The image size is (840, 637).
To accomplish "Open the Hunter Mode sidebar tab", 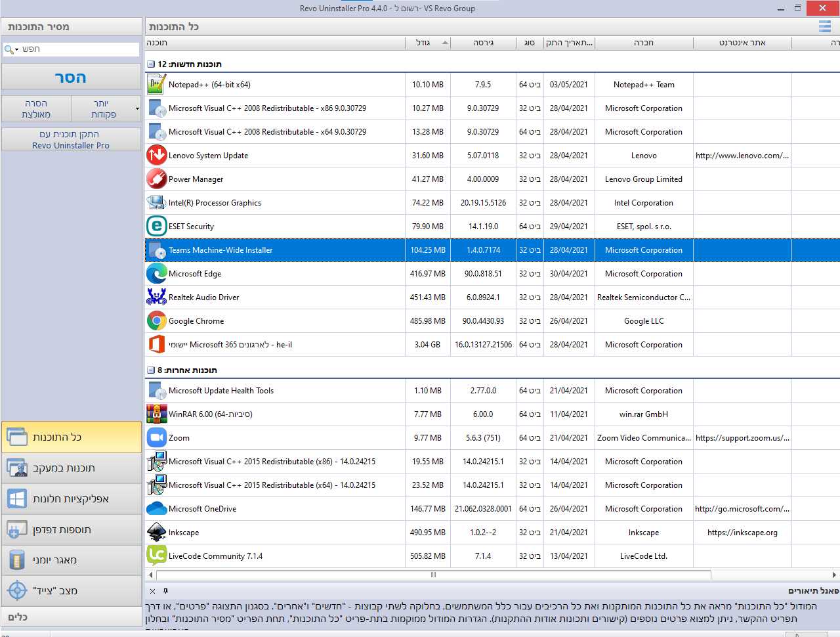I will tap(71, 591).
